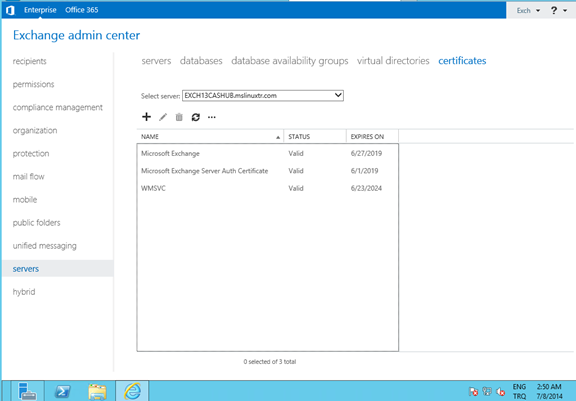Open File Explorer from taskbar
The image size is (576, 401).
pyautogui.click(x=97, y=391)
